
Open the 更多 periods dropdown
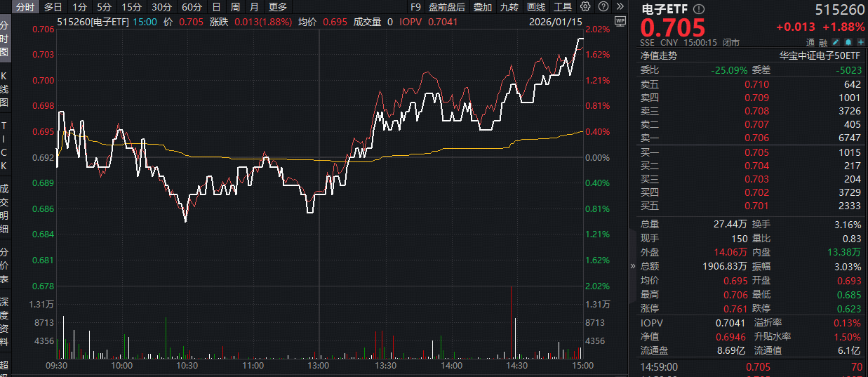(278, 7)
